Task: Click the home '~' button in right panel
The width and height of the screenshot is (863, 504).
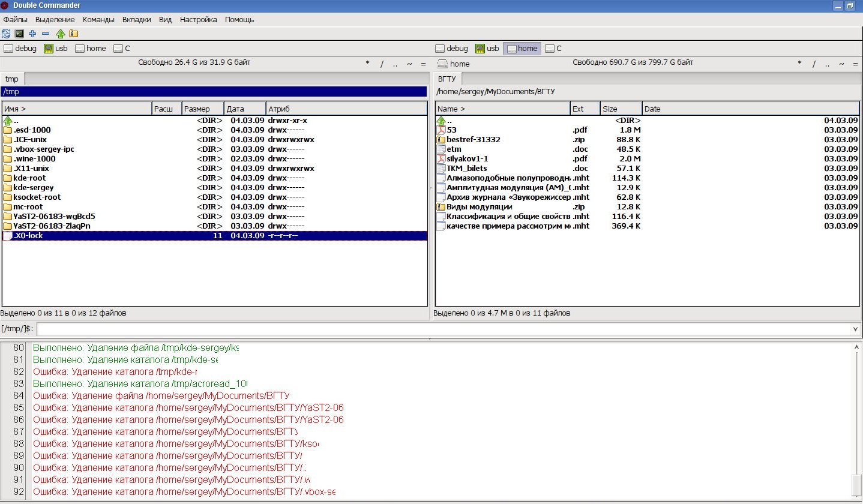Action: click(841, 64)
